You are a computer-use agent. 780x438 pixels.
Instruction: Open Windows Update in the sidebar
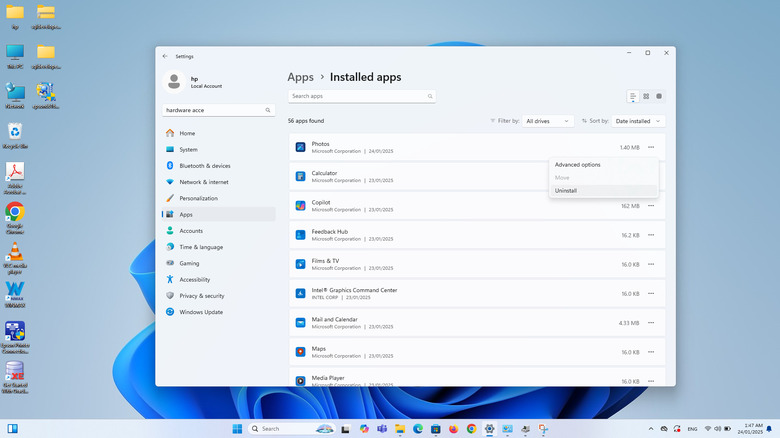pyautogui.click(x=201, y=312)
